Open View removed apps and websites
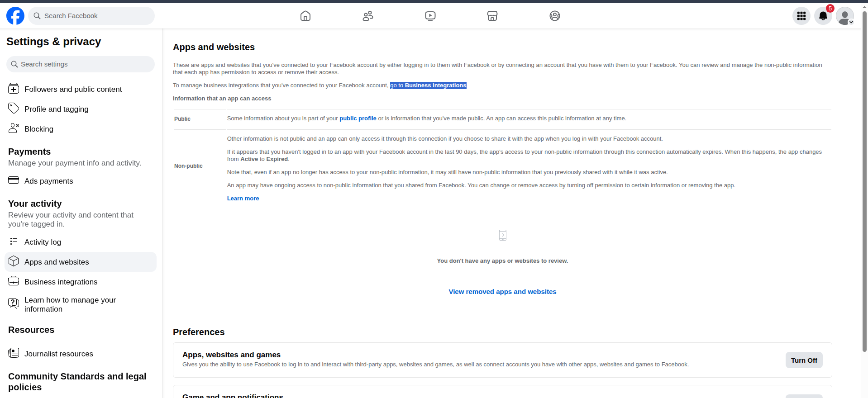This screenshot has width=868, height=398. [x=502, y=292]
